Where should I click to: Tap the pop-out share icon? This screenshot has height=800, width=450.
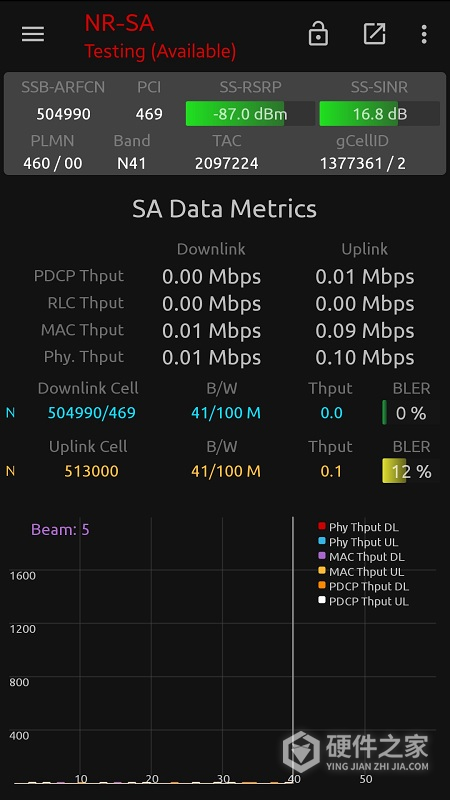tap(374, 34)
